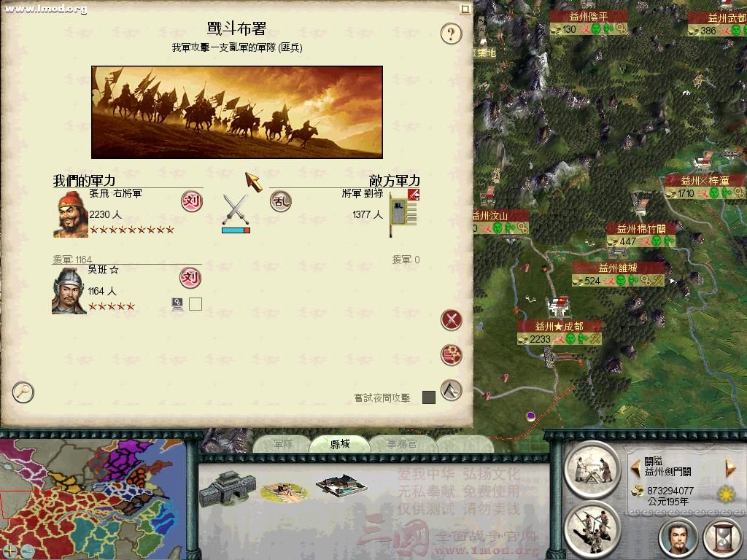Click the battle strength balance bar
Screen dimensions: 747x560
tap(236, 230)
